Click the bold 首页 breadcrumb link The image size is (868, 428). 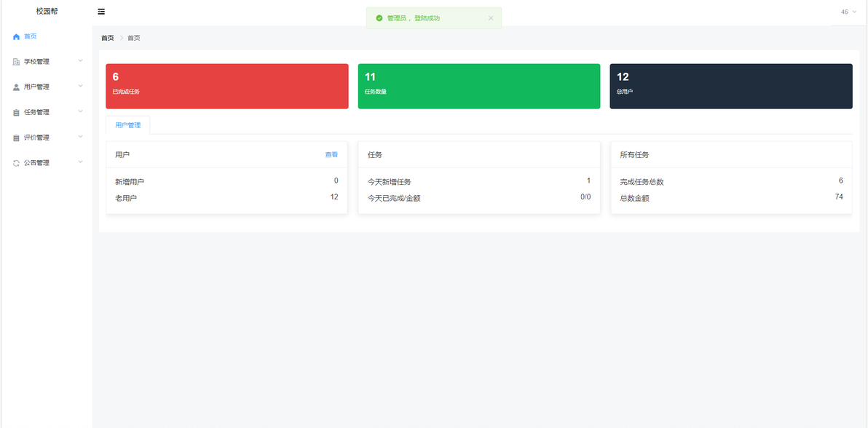pos(107,38)
